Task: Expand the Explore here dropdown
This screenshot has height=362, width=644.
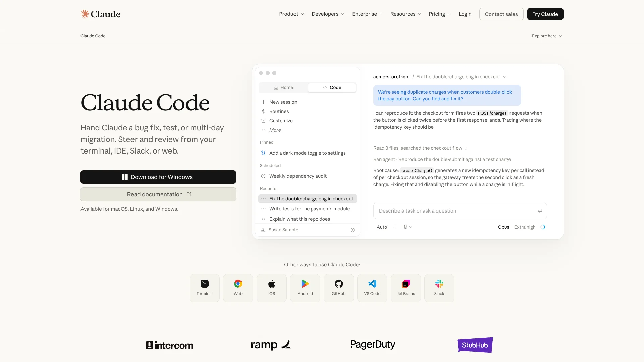Action: 547,36
